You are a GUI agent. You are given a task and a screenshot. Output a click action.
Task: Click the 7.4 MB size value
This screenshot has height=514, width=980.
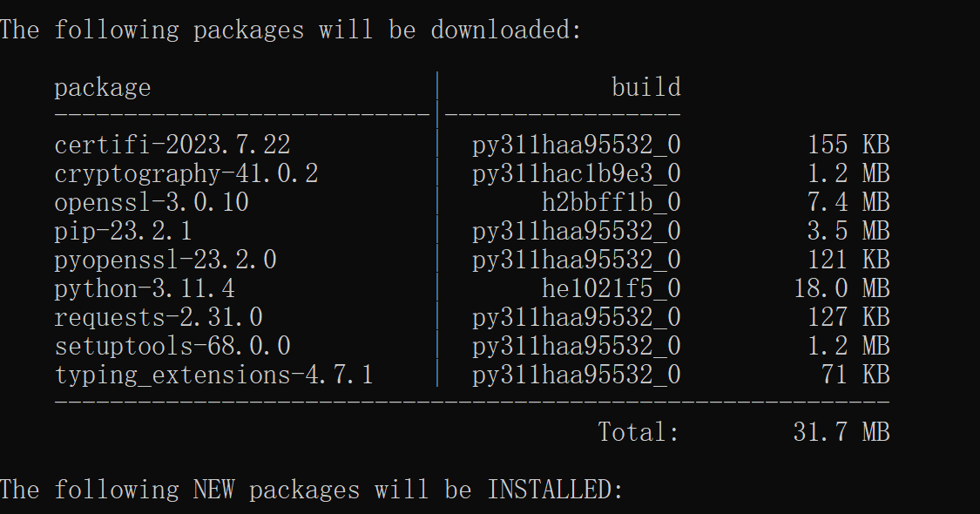point(848,203)
